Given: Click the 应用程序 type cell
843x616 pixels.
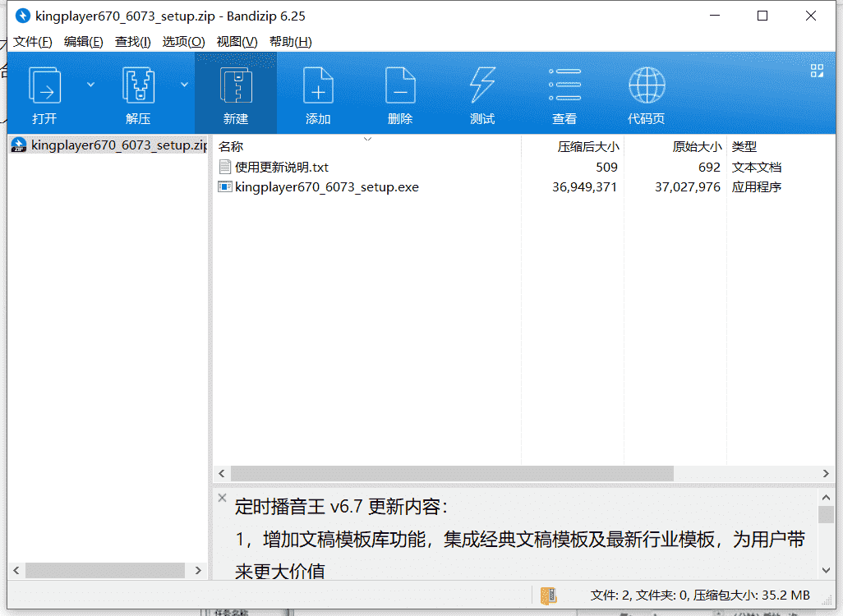Looking at the screenshot, I should (757, 187).
